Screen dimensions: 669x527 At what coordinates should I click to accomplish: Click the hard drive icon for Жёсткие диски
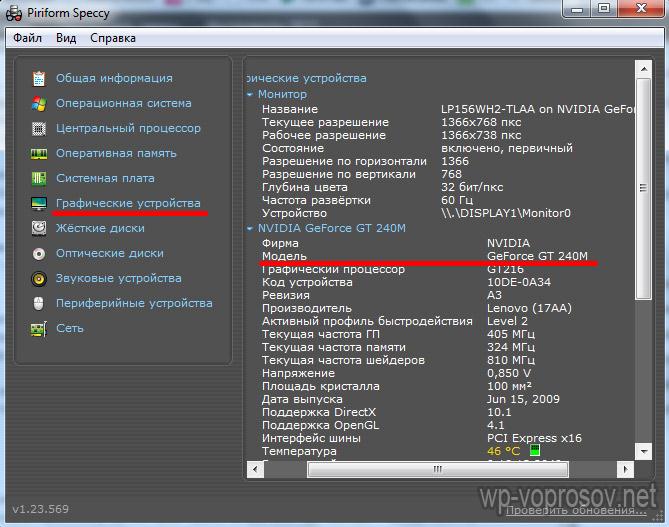pyautogui.click(x=39, y=228)
